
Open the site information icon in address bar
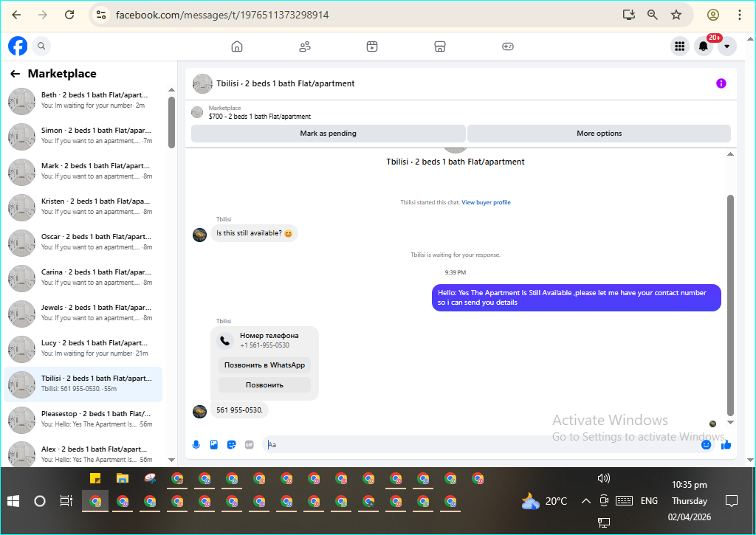101,15
